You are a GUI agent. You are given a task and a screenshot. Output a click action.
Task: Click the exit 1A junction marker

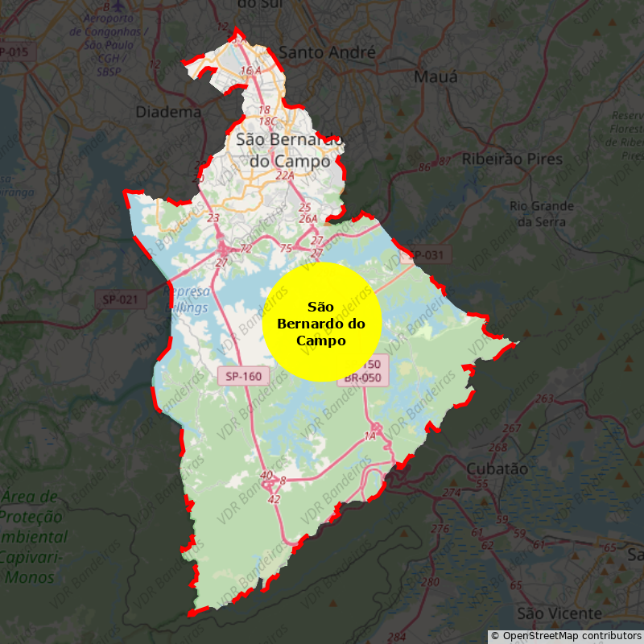[370, 436]
